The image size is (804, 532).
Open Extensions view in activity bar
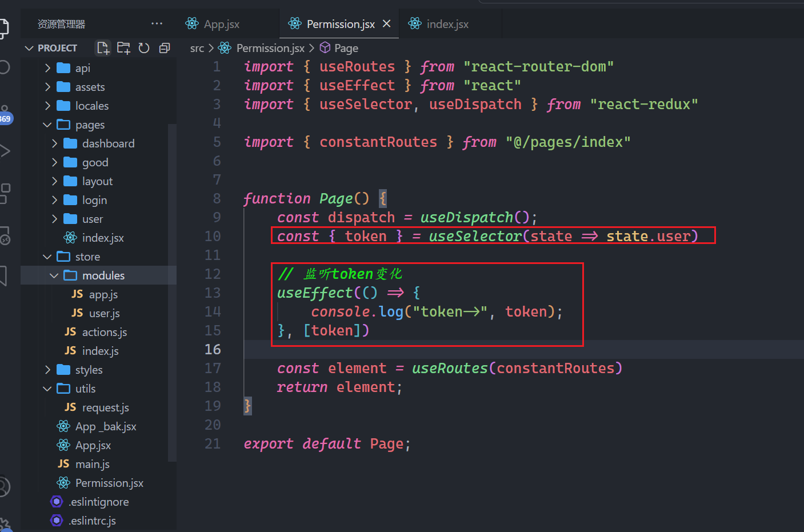coord(5,193)
